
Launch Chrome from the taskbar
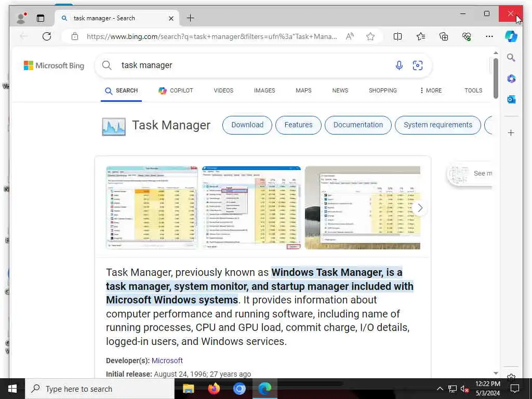[x=239, y=389]
